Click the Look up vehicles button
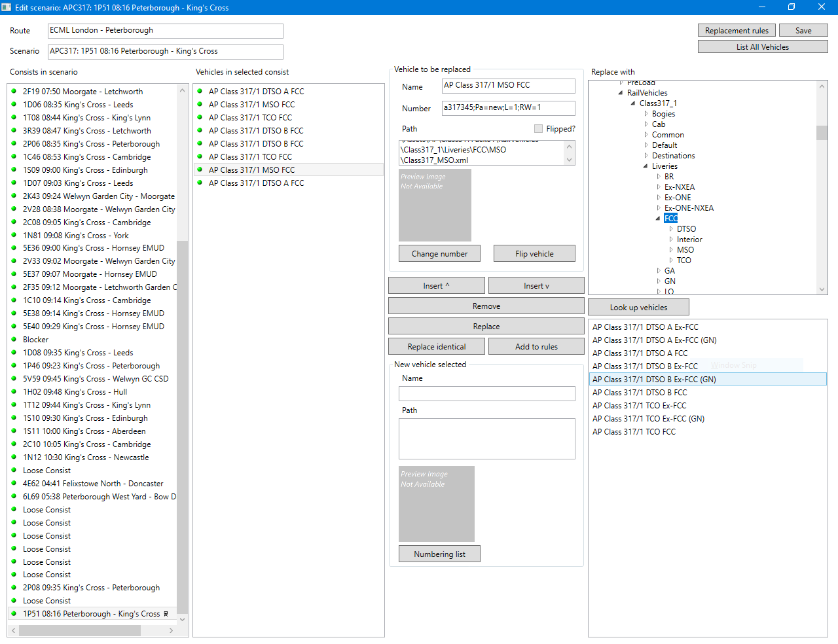Viewport: 838px width, 644px height. [x=638, y=308]
